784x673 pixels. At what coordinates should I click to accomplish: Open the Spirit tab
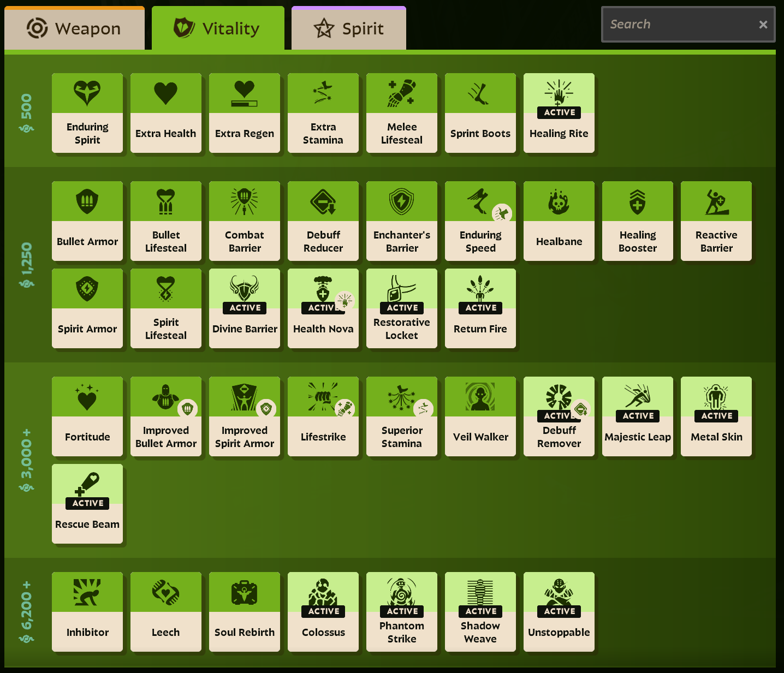tap(348, 28)
